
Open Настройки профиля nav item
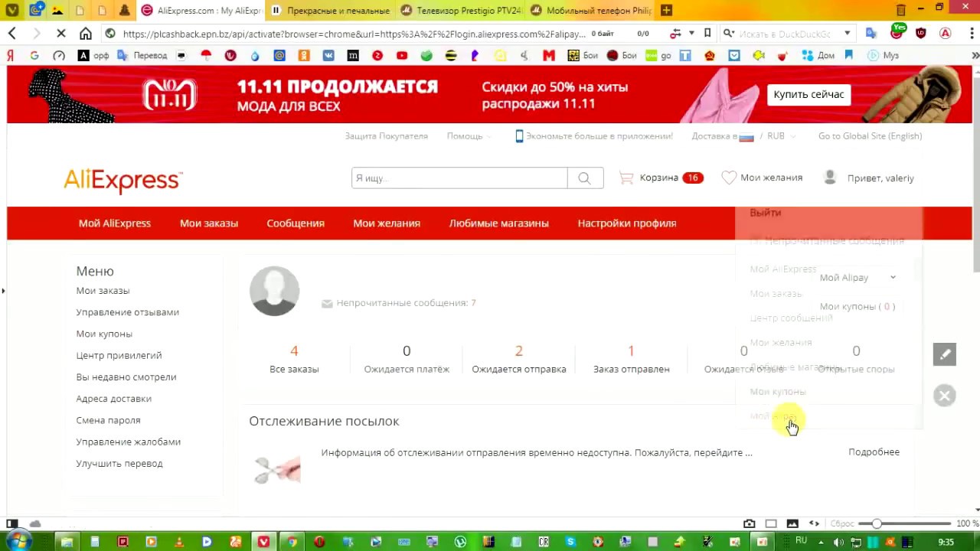point(627,223)
